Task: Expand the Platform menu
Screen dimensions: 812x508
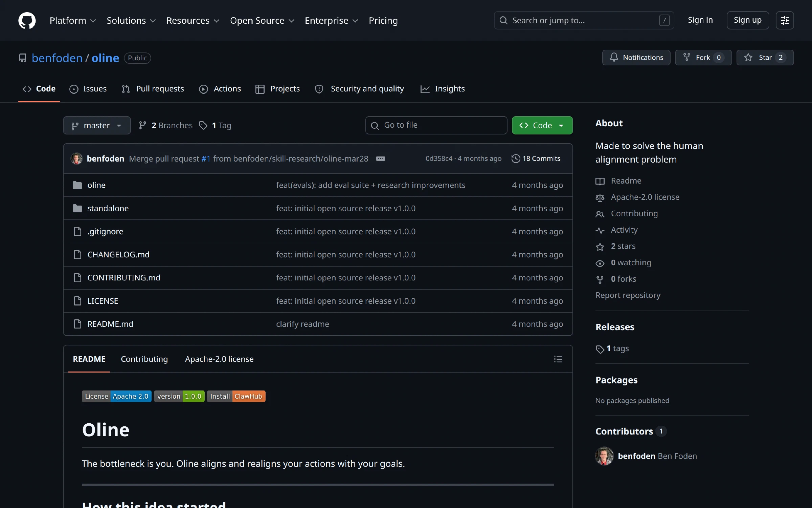Action: coord(73,21)
